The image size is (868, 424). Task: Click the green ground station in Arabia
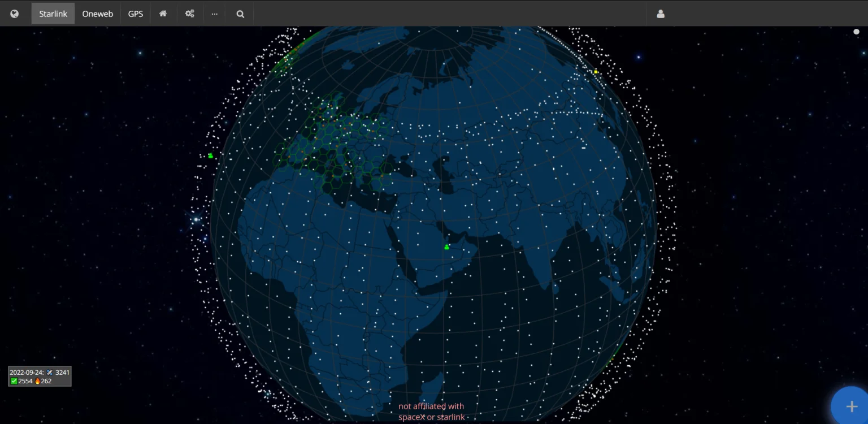click(446, 246)
